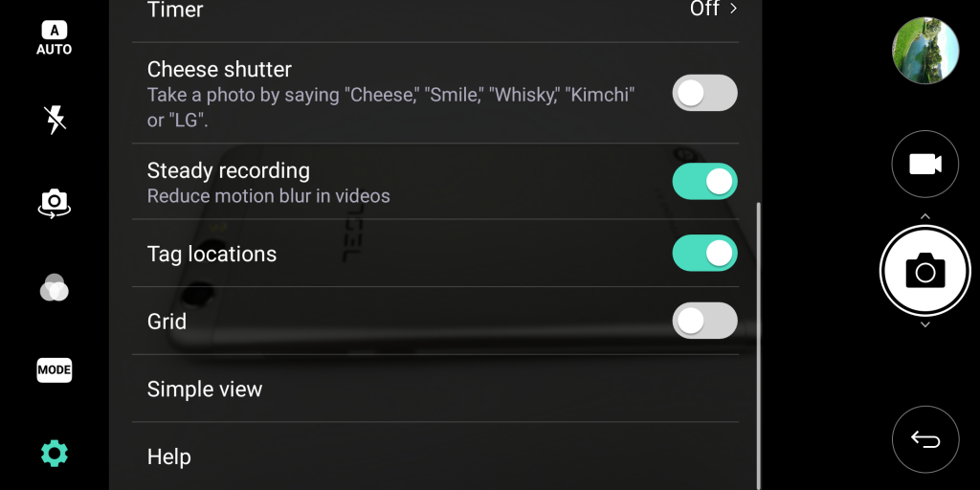Image resolution: width=980 pixels, height=490 pixels.
Task: Open the MODE selector icon
Action: pos(55,369)
